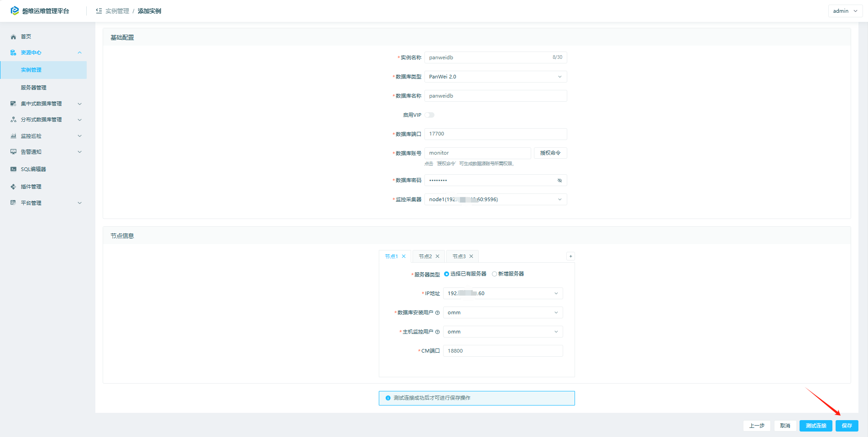Switch to 节点1 tab
This screenshot has width=868, height=437.
pos(391,256)
